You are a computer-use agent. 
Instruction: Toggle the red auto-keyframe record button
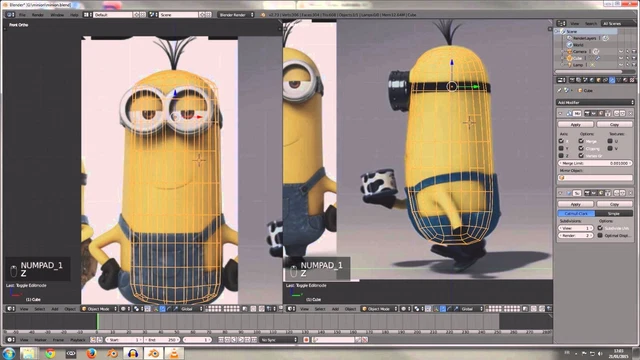(306, 340)
